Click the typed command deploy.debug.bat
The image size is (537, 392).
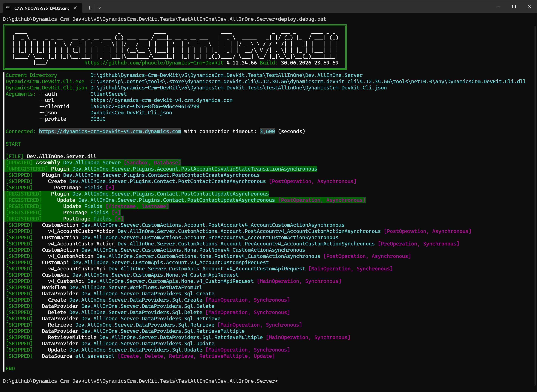(x=302, y=19)
